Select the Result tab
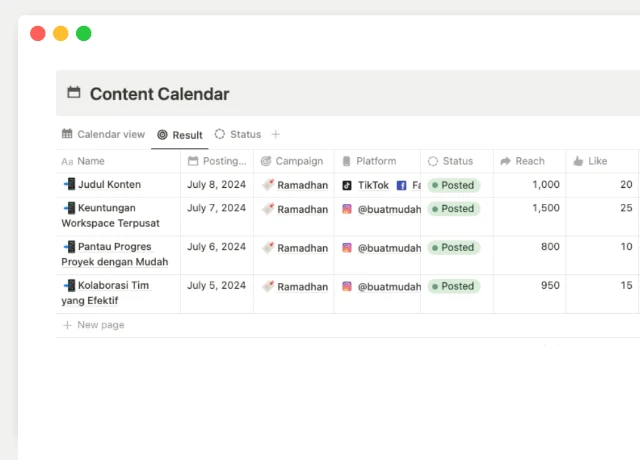640x460 pixels. click(x=180, y=135)
